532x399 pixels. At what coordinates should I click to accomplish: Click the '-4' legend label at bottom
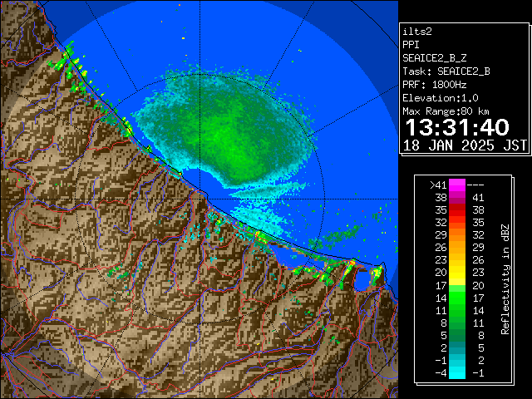(441, 373)
